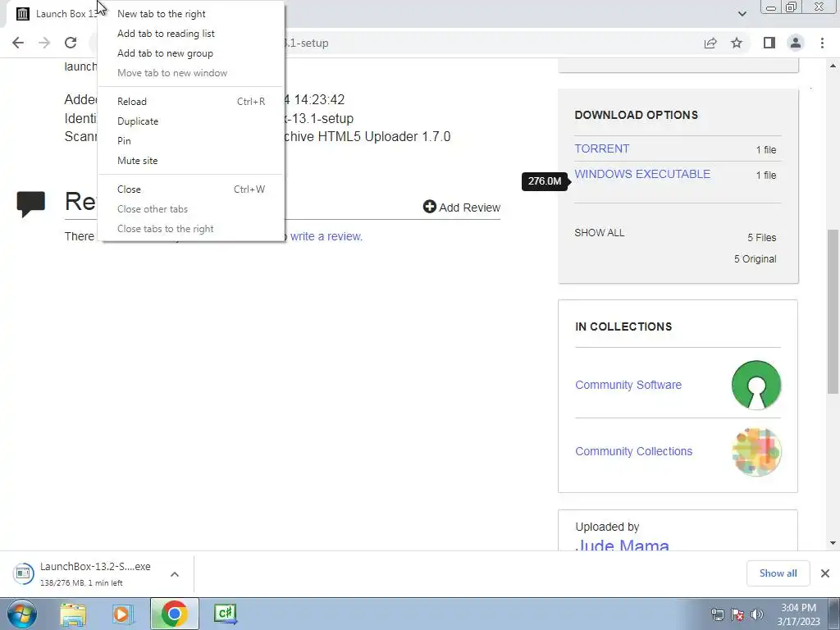Launch Windows Media Player from taskbar

click(x=123, y=614)
